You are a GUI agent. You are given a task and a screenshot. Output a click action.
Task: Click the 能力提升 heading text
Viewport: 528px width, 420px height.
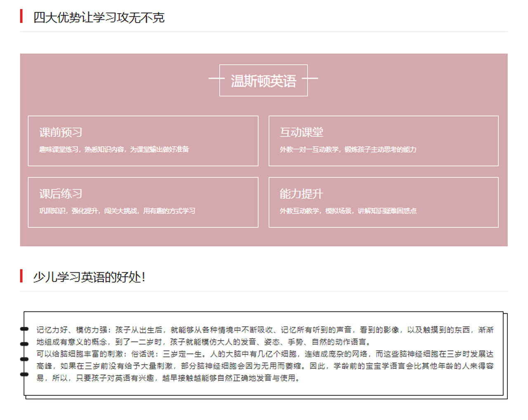[x=302, y=194]
